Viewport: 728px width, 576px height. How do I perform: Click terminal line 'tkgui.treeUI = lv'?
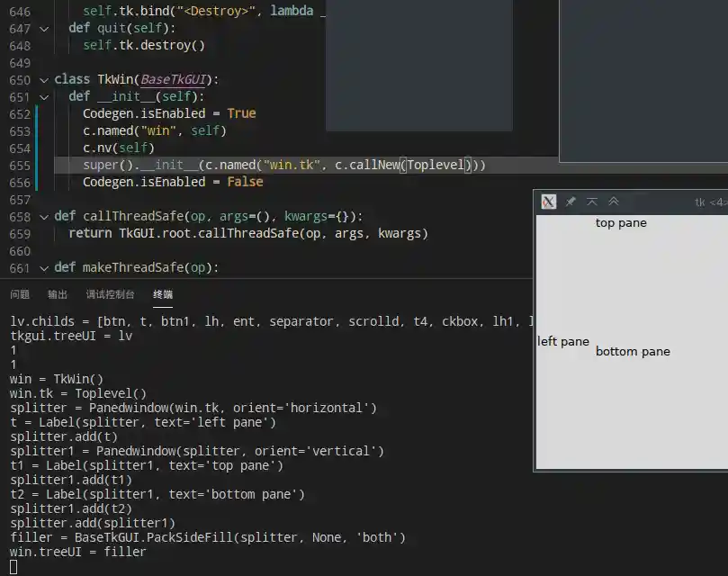[x=71, y=336]
